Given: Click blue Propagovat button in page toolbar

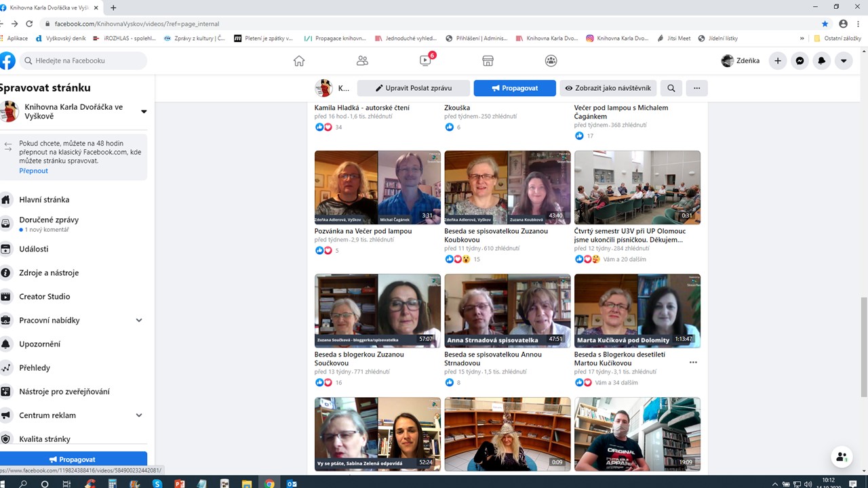Looking at the screenshot, I should [x=515, y=88].
